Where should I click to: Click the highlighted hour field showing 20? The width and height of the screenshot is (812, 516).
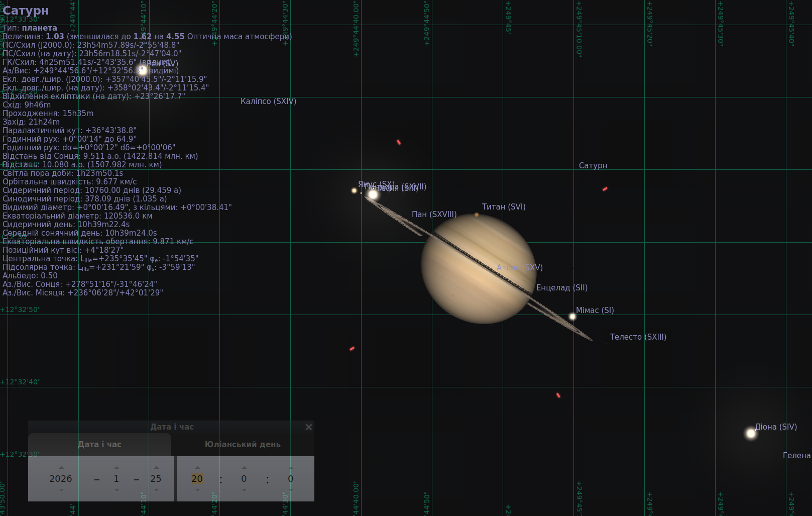click(197, 479)
